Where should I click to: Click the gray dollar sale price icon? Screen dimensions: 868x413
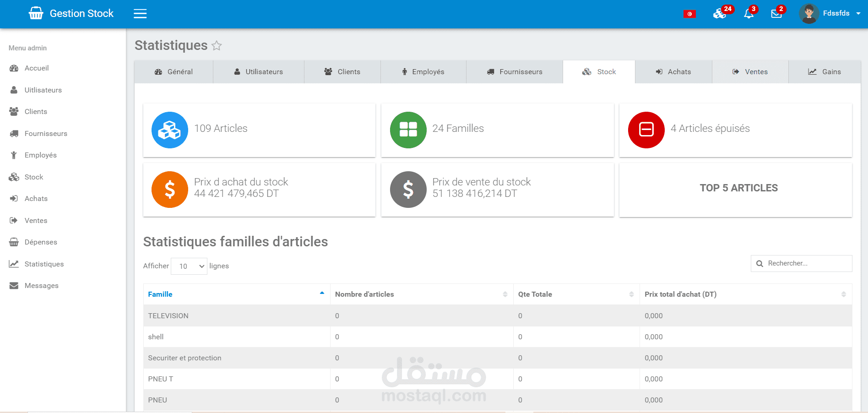(x=408, y=190)
